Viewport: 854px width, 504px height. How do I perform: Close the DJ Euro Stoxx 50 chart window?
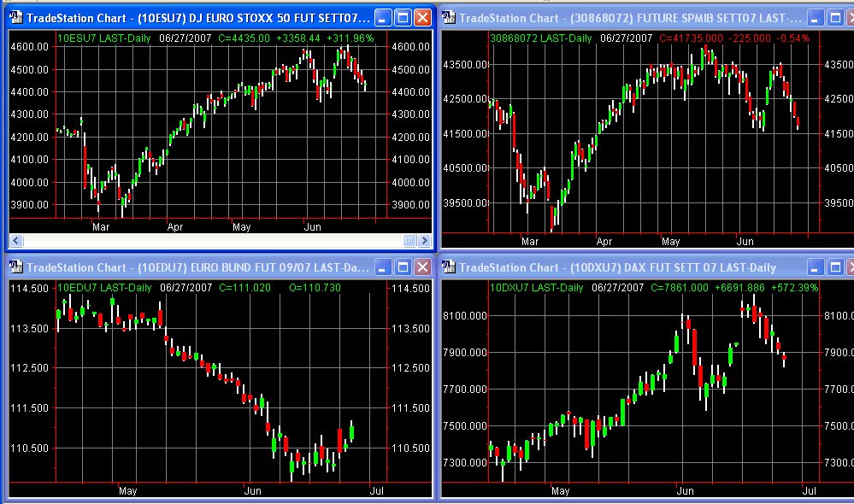(x=422, y=17)
